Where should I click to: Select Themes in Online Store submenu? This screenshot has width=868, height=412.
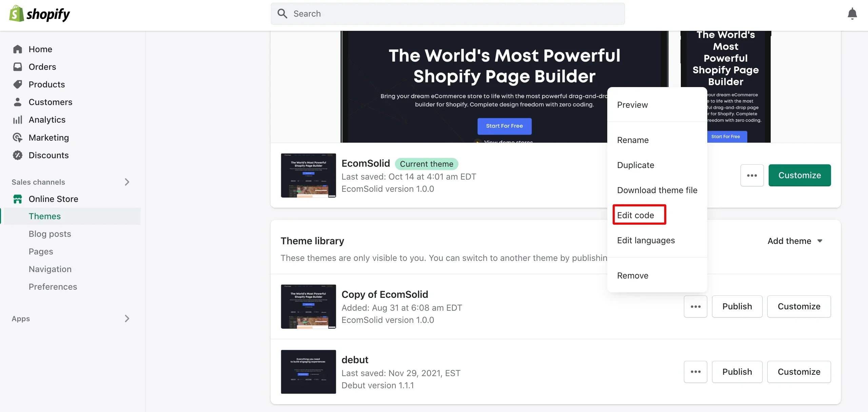point(73,216)
